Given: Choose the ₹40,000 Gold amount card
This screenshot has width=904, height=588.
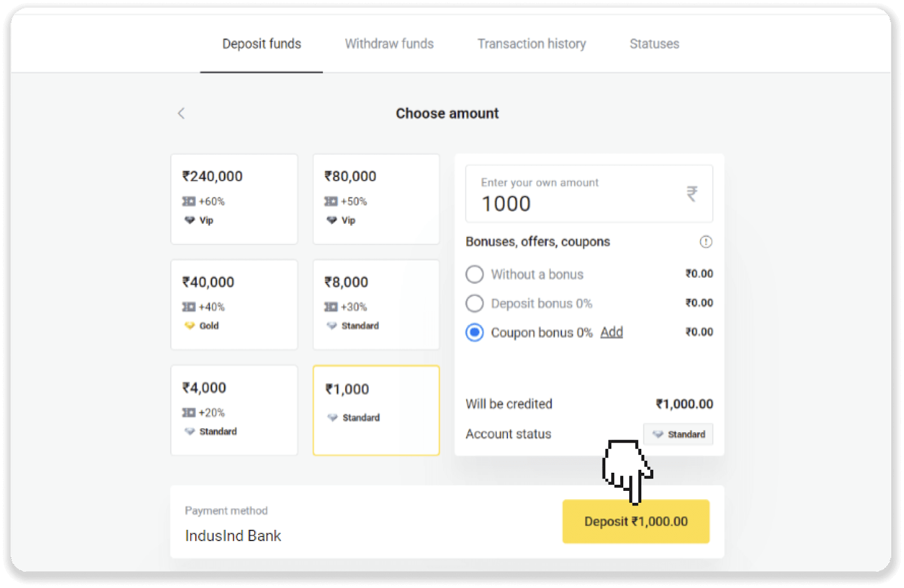Looking at the screenshot, I should point(234,304).
